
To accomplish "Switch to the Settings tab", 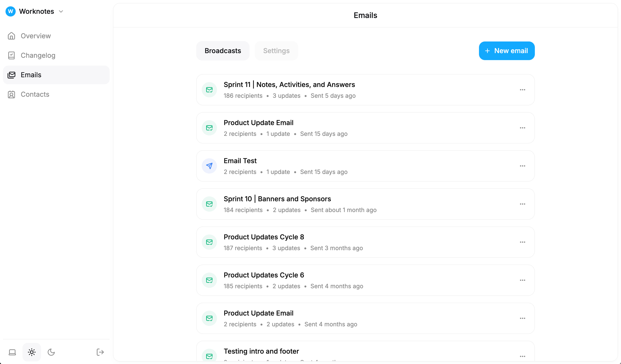I will click(276, 51).
